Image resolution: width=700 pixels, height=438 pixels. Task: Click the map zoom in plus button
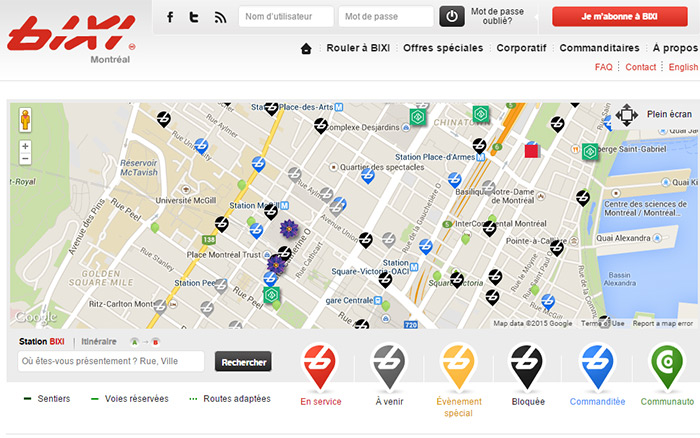point(25,146)
